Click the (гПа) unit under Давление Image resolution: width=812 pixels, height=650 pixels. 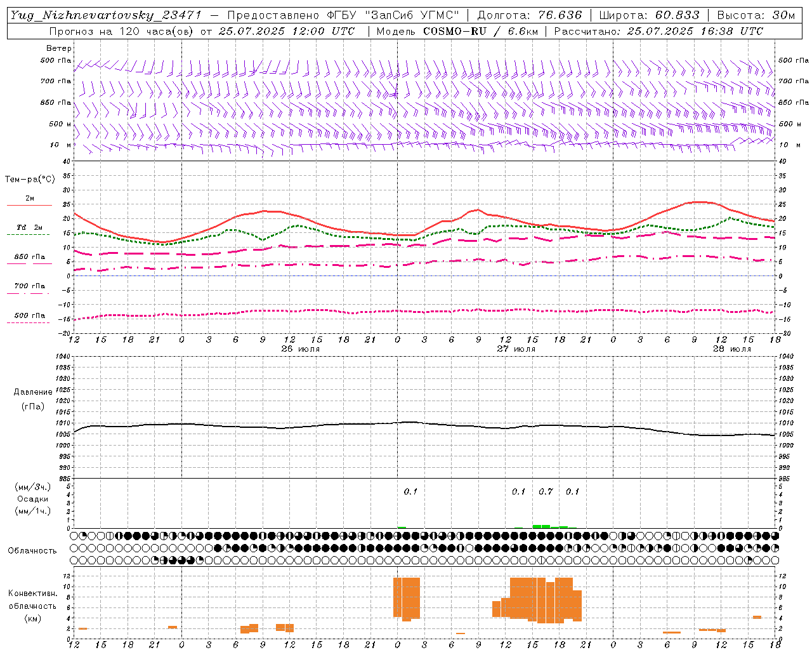(x=33, y=406)
